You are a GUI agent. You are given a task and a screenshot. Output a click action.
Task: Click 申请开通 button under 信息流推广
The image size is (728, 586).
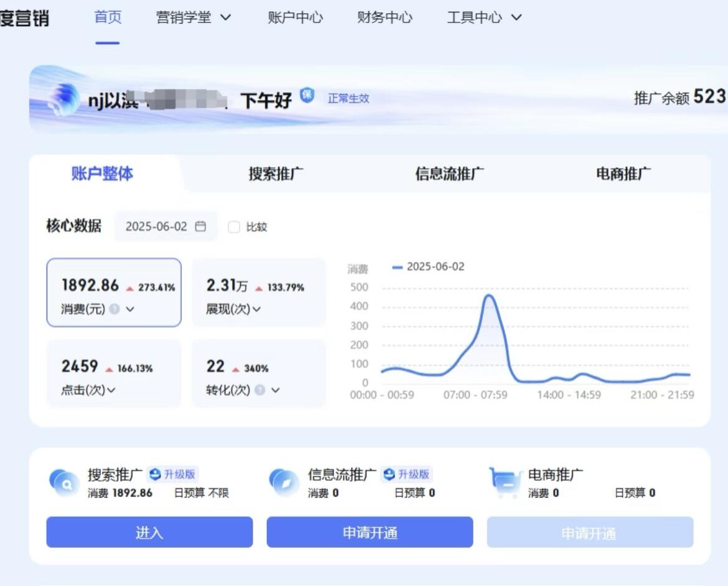pos(370,532)
